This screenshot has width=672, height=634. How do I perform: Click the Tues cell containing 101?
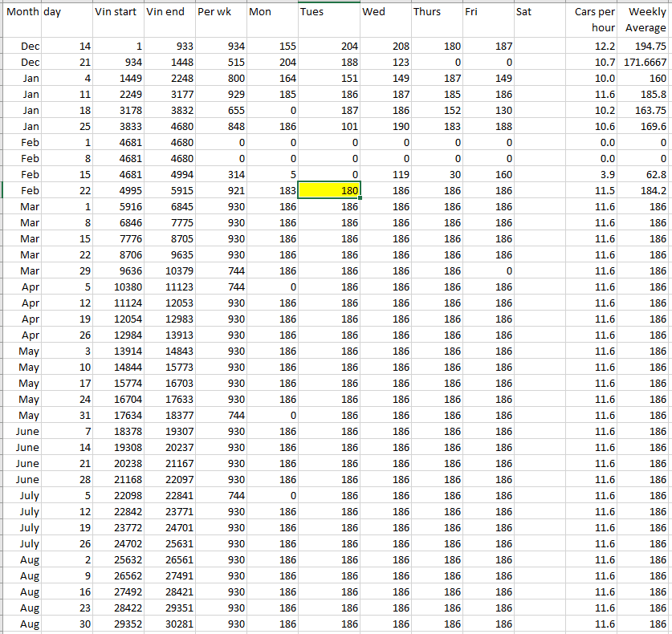click(328, 127)
